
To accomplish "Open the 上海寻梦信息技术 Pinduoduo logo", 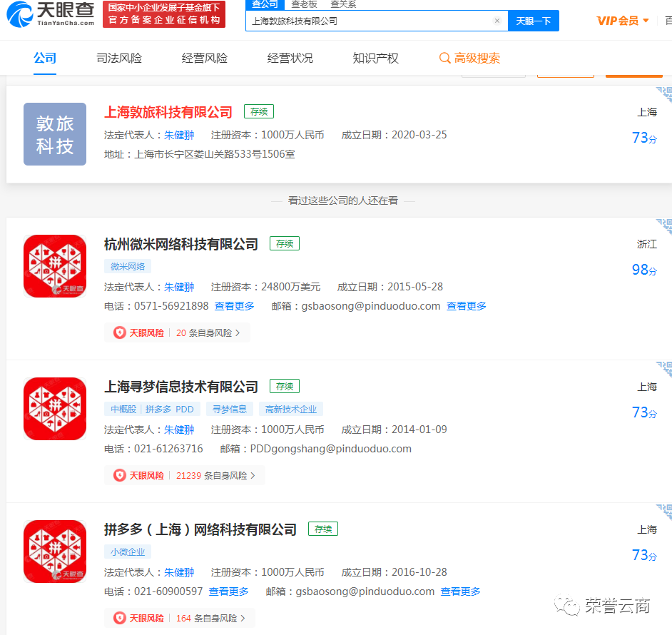I will tap(55, 409).
